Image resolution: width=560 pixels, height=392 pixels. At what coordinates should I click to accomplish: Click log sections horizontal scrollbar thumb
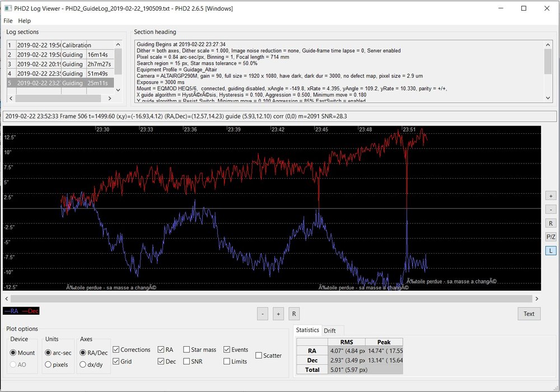(58, 98)
